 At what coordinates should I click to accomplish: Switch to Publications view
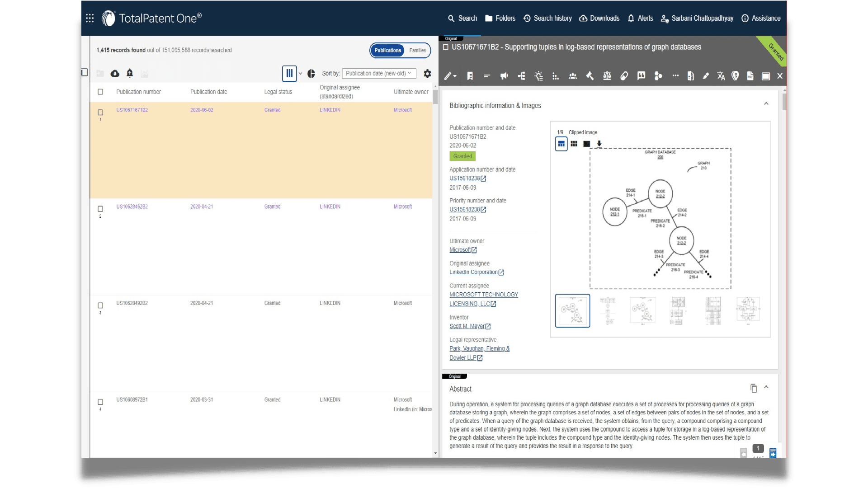click(x=387, y=50)
